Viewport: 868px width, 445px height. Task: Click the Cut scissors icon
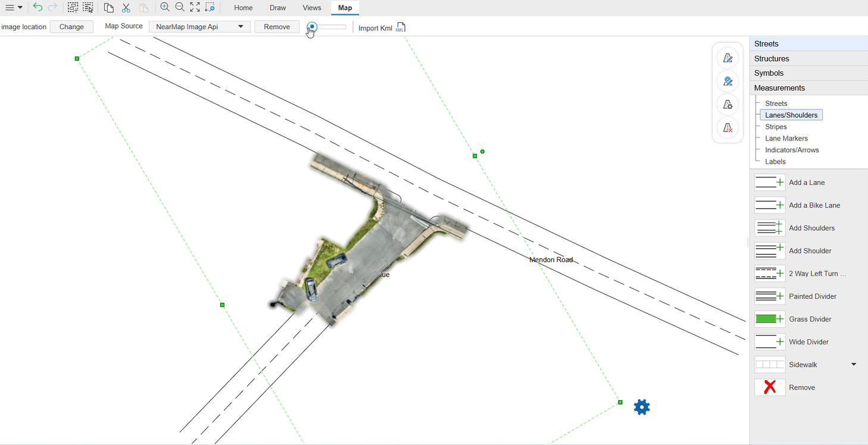pos(126,8)
